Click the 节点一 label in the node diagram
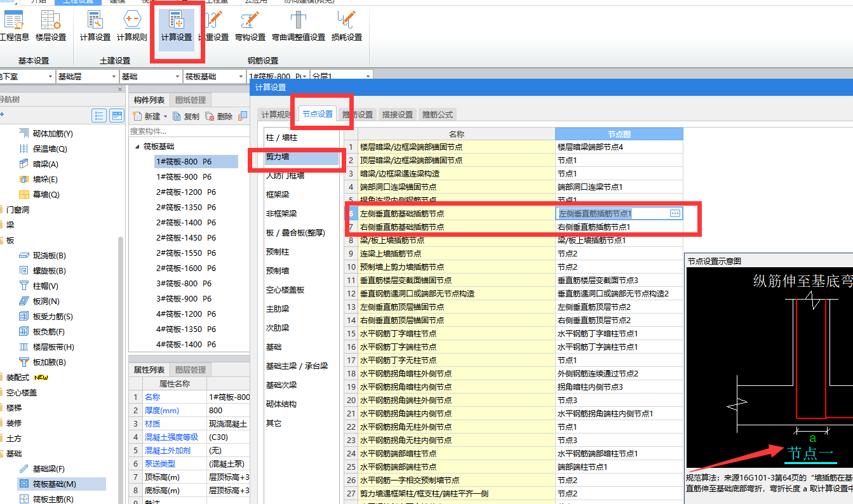This screenshot has height=504, width=853. 810,453
